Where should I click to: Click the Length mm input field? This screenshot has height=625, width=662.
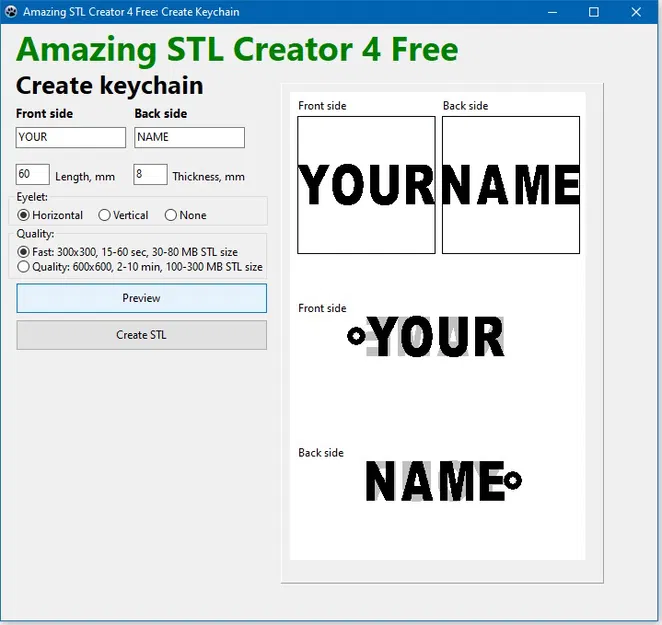(33, 174)
